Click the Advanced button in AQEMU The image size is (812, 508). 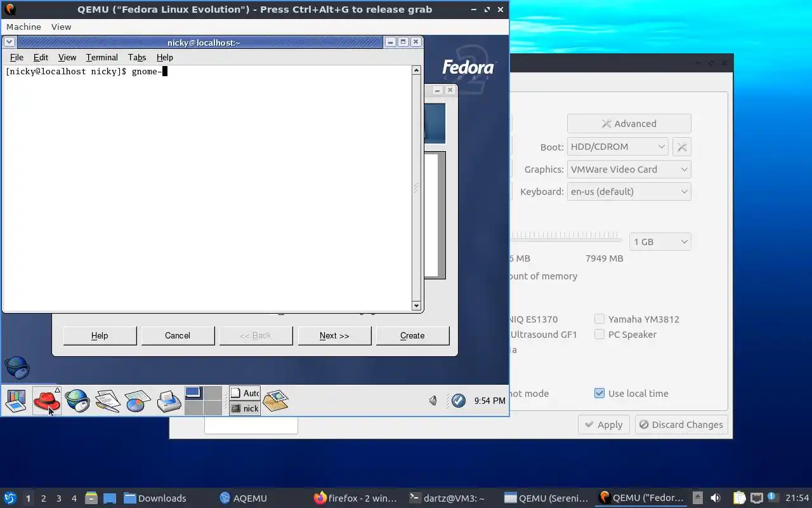click(x=629, y=123)
